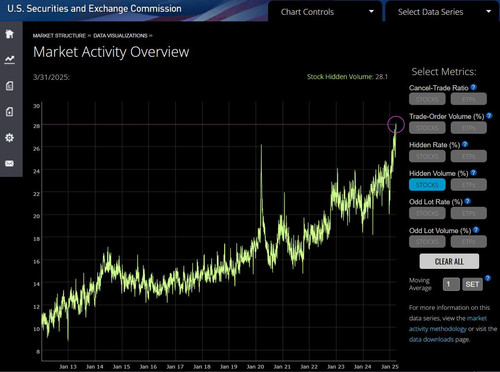This screenshot has height=372, width=500.
Task: Show help for Trade-Order Volume (%)
Action: tap(489, 116)
